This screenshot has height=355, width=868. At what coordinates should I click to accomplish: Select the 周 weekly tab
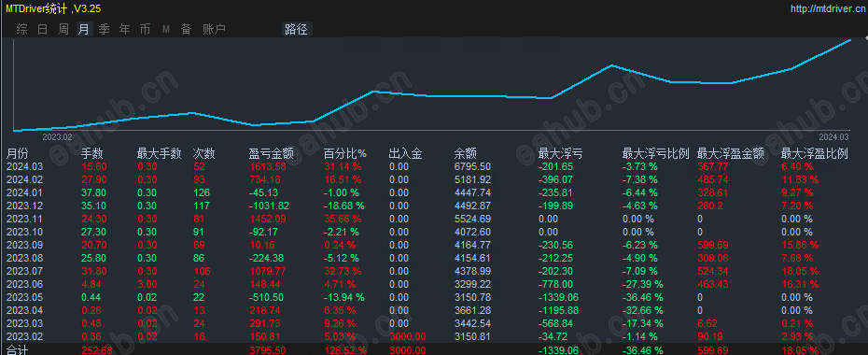point(63,29)
